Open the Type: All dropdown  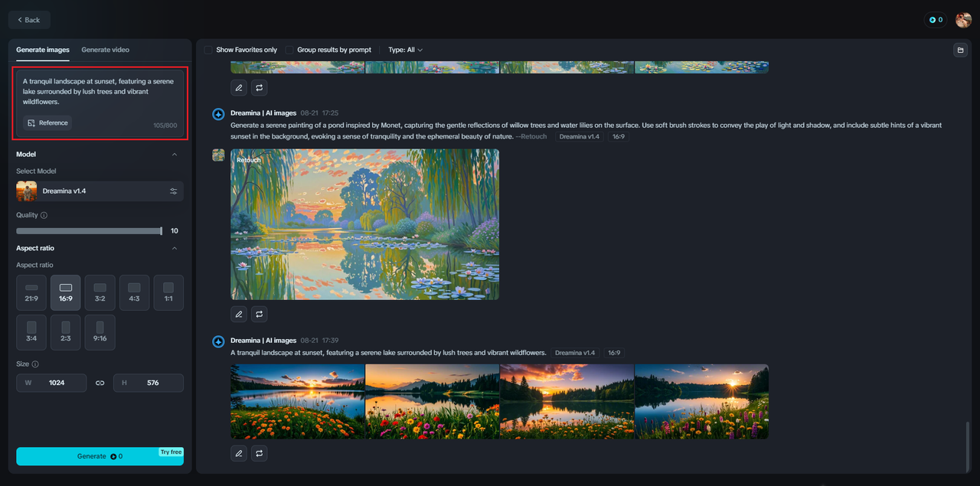[x=406, y=50]
